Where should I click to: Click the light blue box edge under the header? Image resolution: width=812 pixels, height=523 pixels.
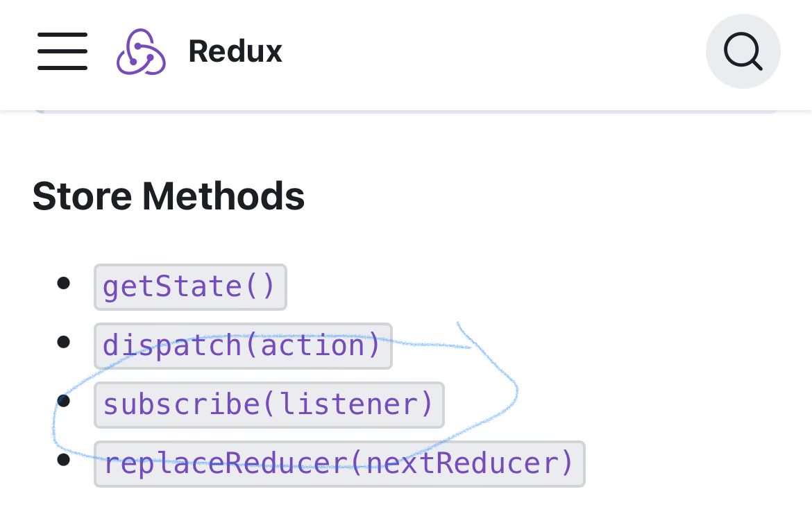click(406, 112)
